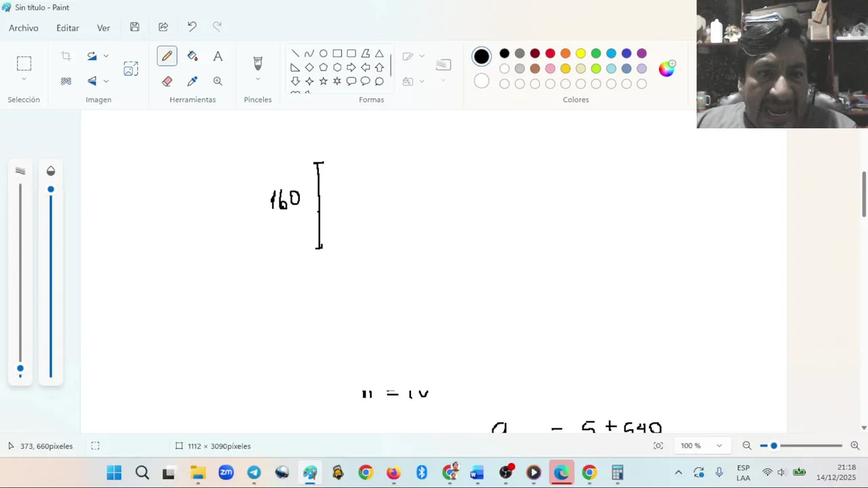Select the Eraser tool
Screen dimensions: 868x488
coord(167,81)
